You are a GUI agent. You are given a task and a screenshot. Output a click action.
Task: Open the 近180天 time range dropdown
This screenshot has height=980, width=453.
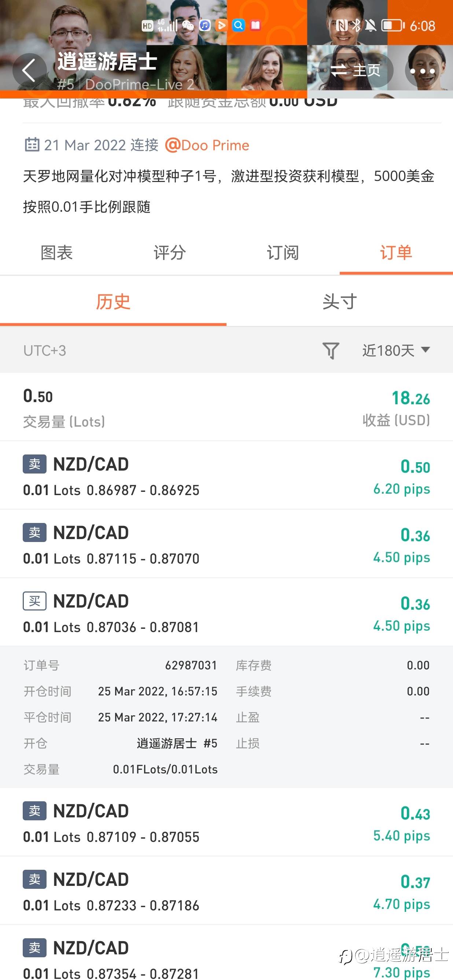tap(396, 350)
